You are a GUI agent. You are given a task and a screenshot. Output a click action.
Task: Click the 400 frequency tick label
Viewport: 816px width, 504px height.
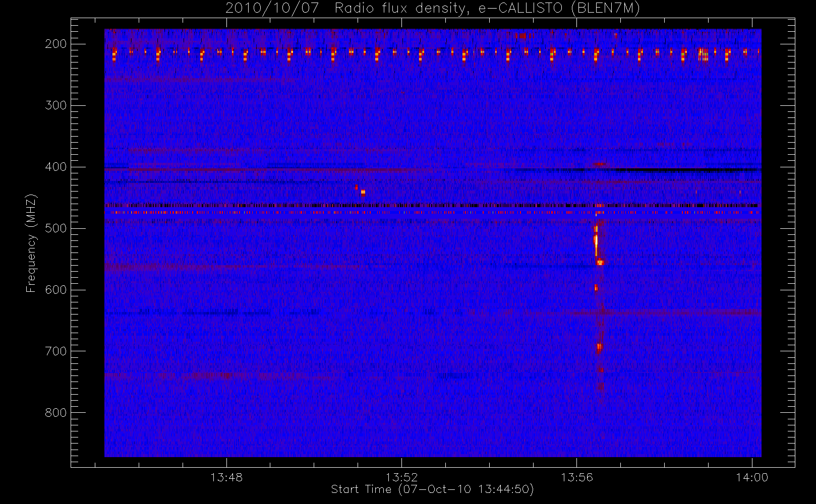[55, 167]
